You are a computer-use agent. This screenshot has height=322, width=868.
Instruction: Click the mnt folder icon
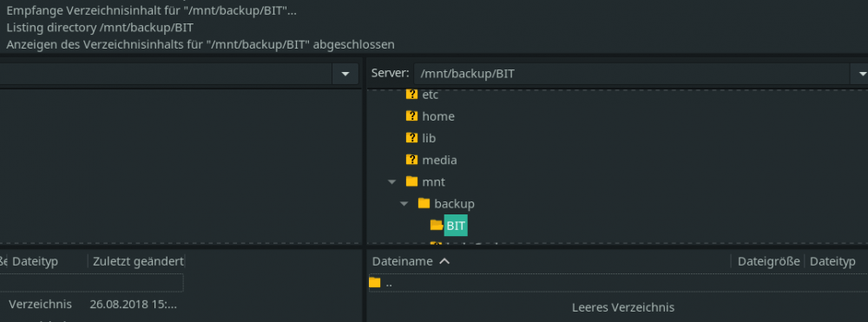pyautogui.click(x=411, y=181)
